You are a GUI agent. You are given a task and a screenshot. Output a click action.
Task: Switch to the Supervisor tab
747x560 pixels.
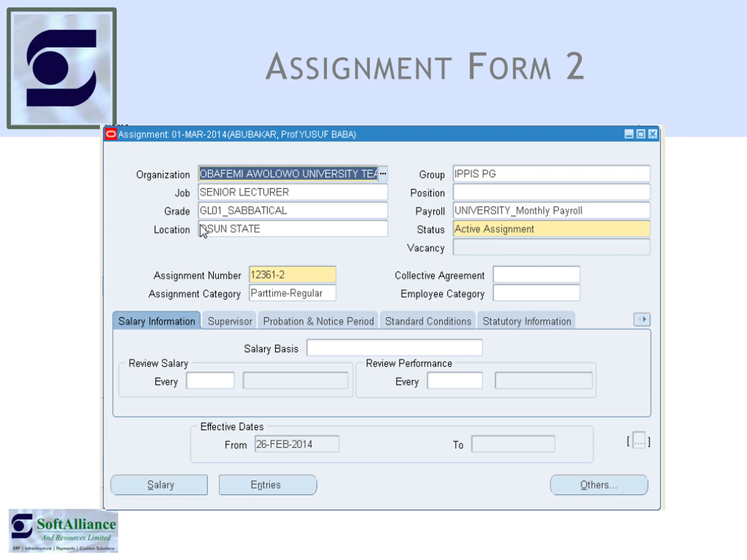230,321
